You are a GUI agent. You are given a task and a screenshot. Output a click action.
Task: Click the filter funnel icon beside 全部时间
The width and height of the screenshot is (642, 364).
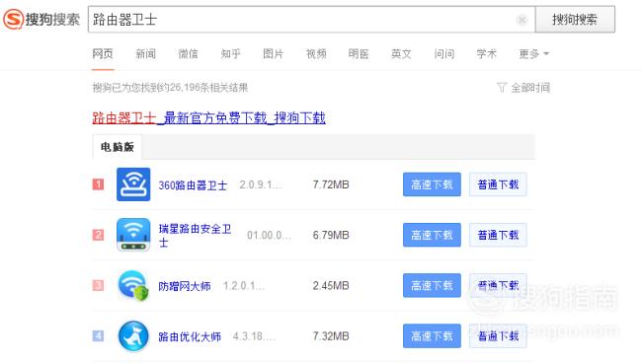(x=502, y=87)
